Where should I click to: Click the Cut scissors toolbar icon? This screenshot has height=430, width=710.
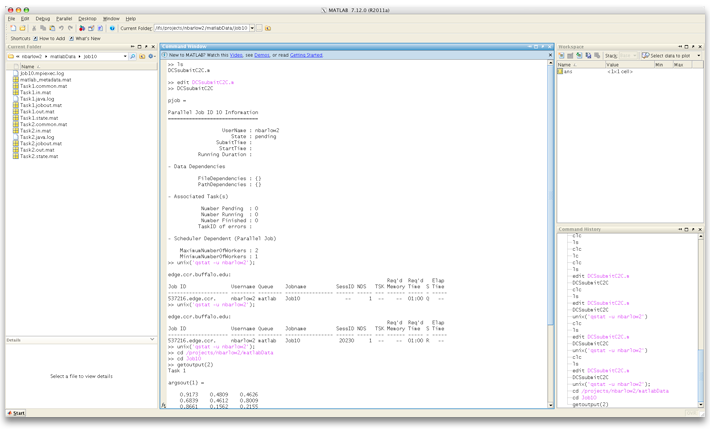[32, 28]
